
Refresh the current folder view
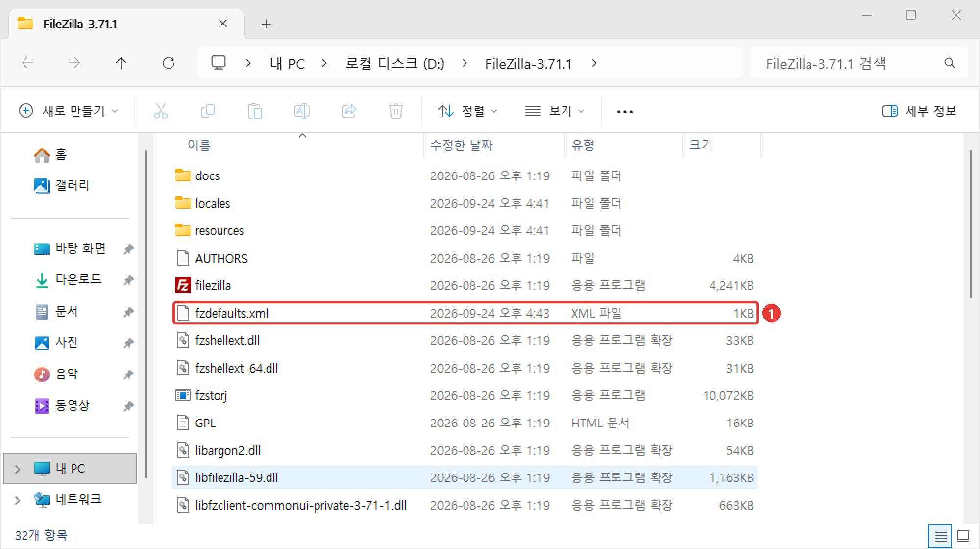point(169,63)
